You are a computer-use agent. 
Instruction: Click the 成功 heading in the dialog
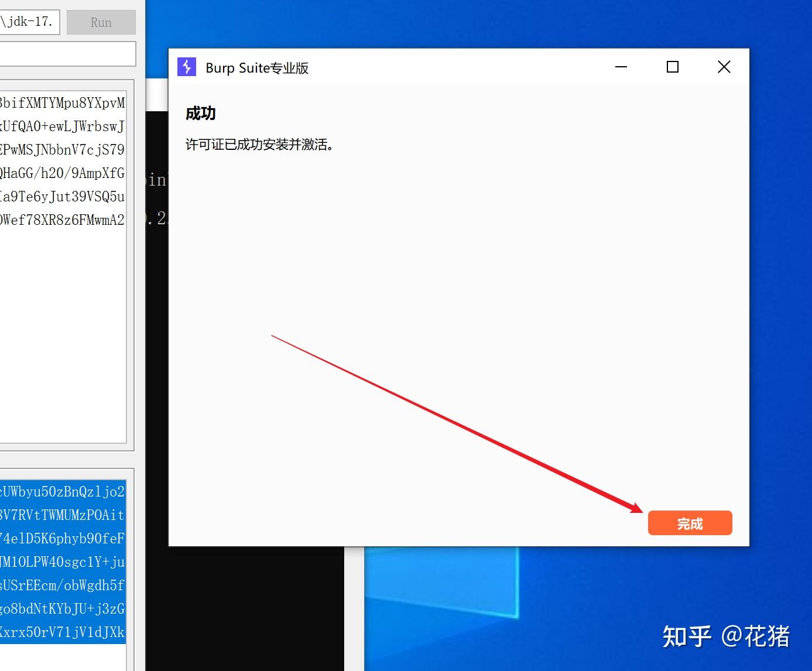pos(201,114)
